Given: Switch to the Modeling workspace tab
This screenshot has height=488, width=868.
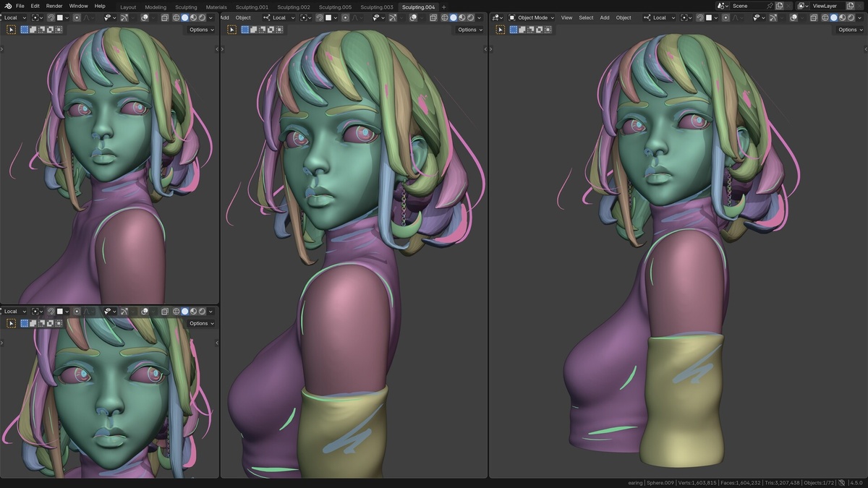Looking at the screenshot, I should [x=156, y=7].
